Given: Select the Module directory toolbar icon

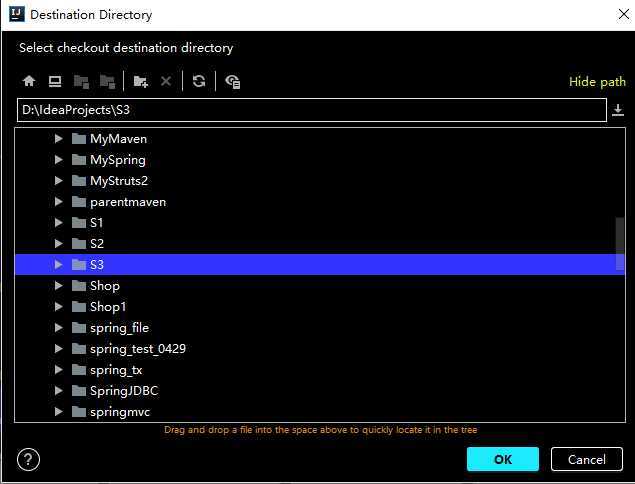Looking at the screenshot, I should pos(107,81).
